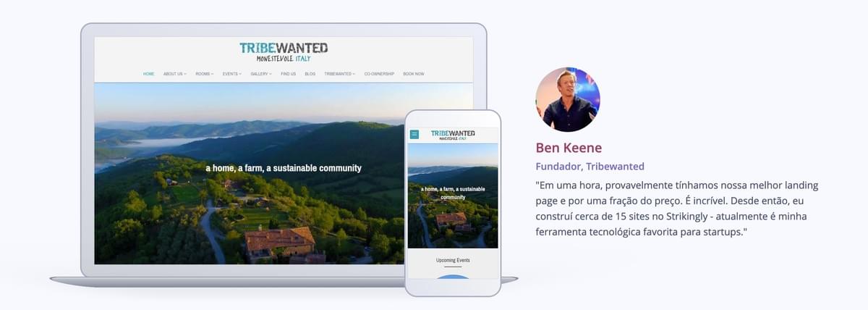Select the Home menu item
The image size is (868, 310).
pos(148,74)
